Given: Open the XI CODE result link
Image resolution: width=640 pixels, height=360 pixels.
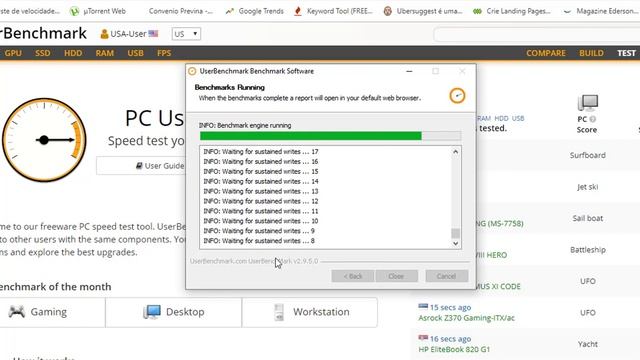Looking at the screenshot, I should coord(498,286).
